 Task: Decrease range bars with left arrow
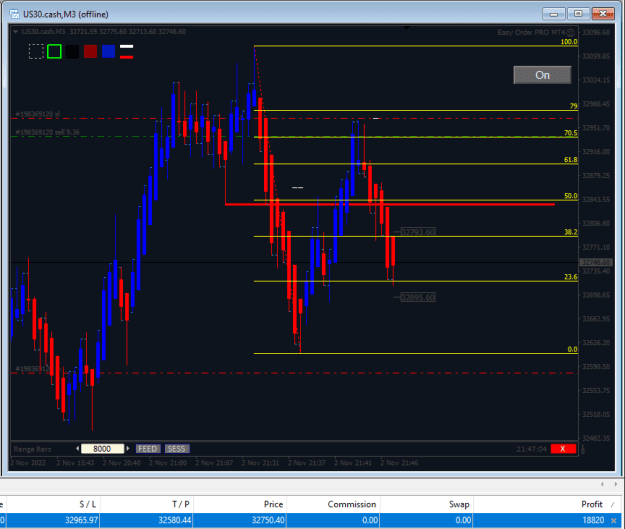77,448
